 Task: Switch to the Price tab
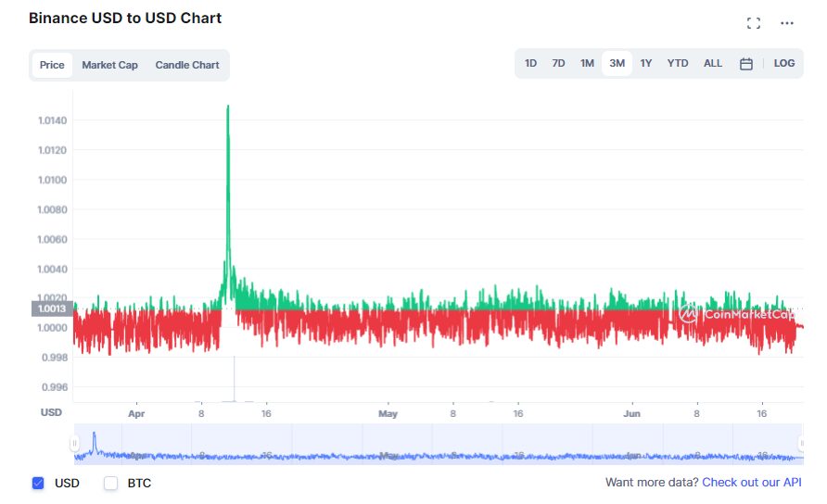tap(52, 65)
